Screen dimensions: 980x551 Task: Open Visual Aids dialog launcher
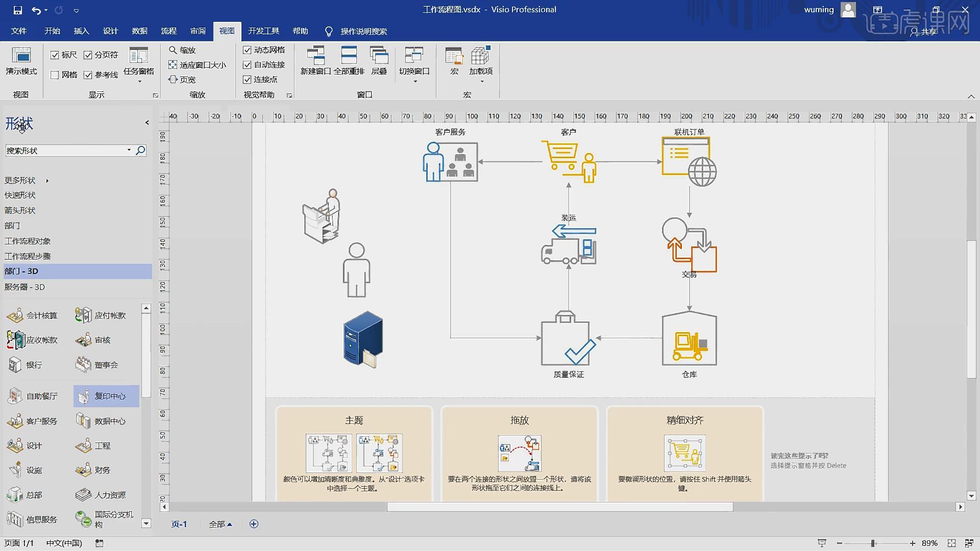pos(289,95)
